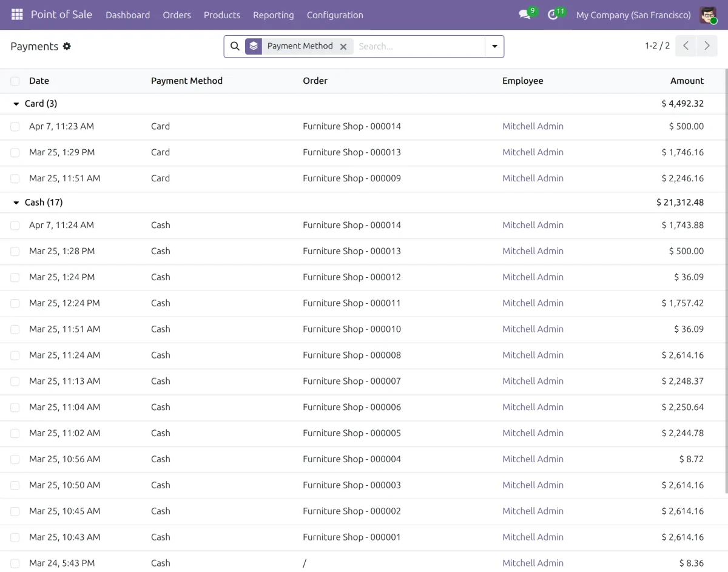Screen dimensions: 728x572
Task: Open the Products menu
Action: pos(222,15)
